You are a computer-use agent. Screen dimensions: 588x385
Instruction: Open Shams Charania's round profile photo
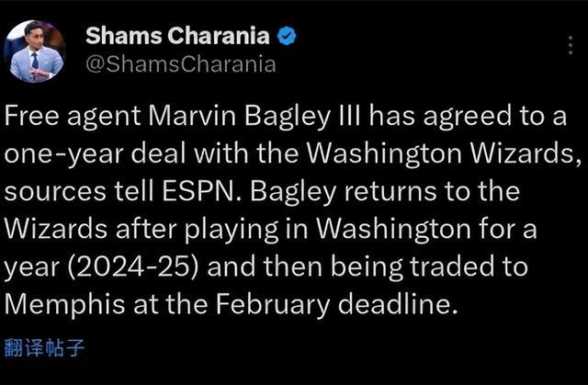point(35,51)
